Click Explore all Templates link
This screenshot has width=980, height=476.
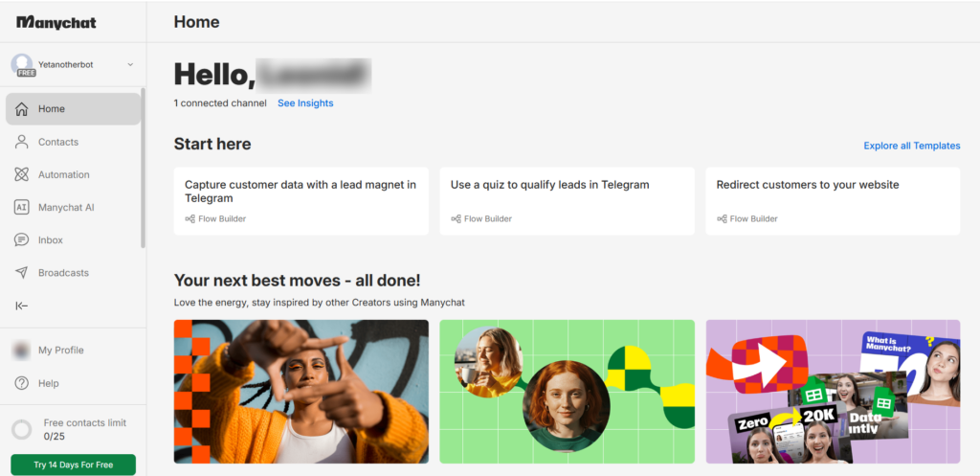pyautogui.click(x=912, y=146)
